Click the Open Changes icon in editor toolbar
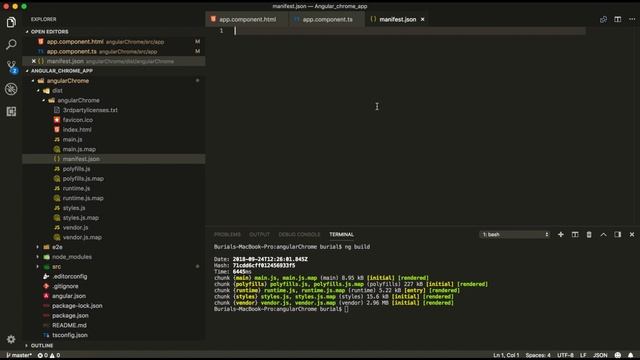Viewport: 640px width, 360px height. pos(603,19)
